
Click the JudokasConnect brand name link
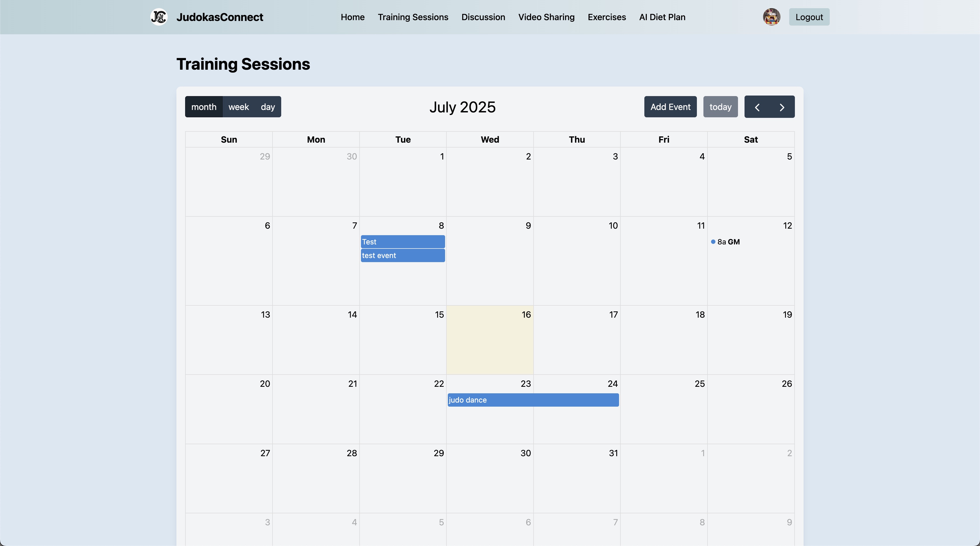pyautogui.click(x=219, y=17)
